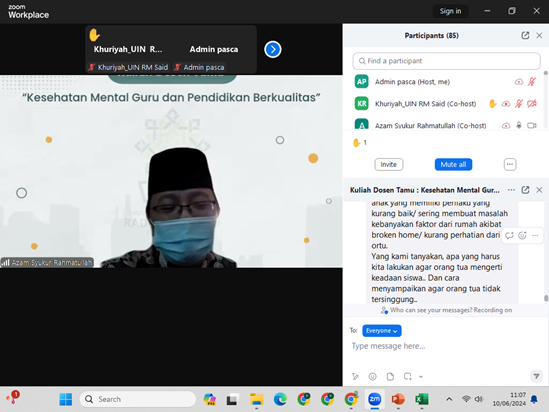Click the react emoji on chat message

tap(522, 235)
